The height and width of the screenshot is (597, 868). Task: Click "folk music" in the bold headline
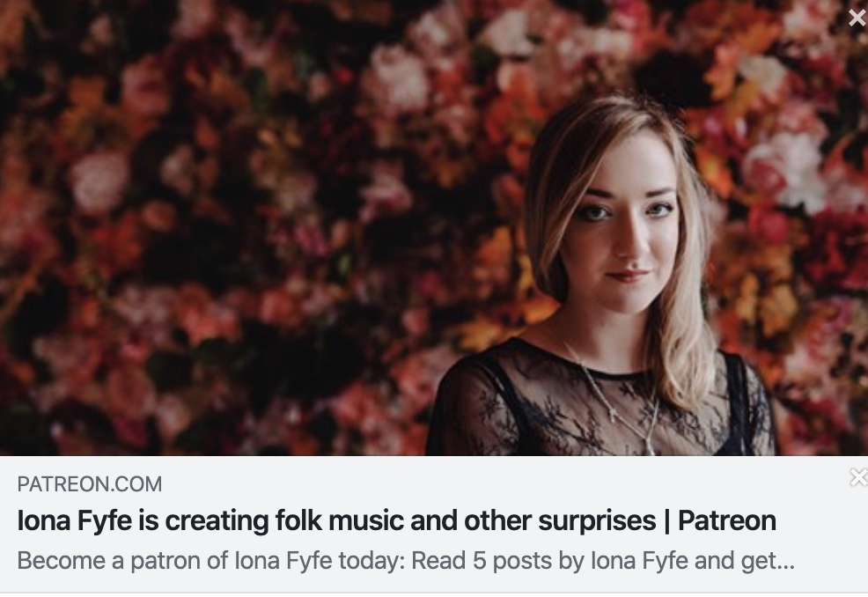284,521
